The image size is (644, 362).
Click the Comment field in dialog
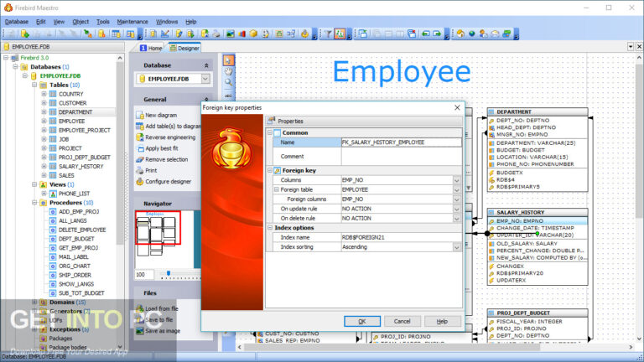tap(401, 157)
